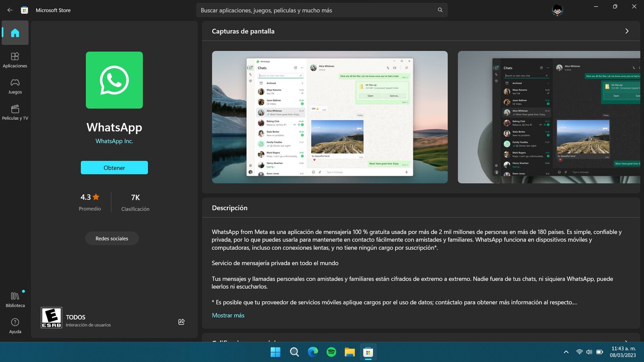Viewport: 644px width, 362px height.
Task: Open File Explorer from the taskbar
Action: tap(349, 352)
